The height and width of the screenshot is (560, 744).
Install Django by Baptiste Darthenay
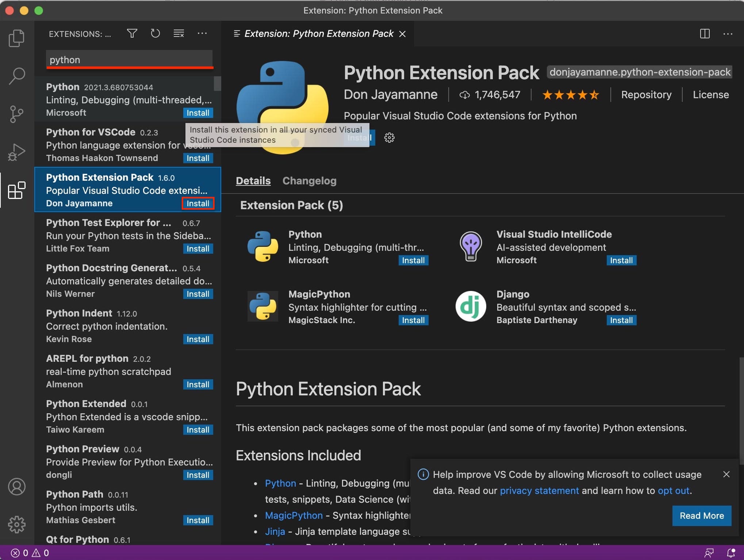pos(621,320)
